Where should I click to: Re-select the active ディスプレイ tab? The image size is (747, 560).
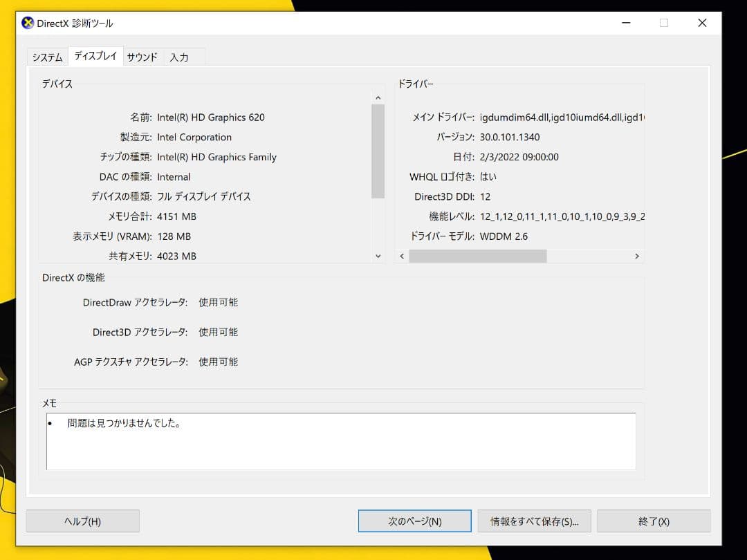[95, 57]
